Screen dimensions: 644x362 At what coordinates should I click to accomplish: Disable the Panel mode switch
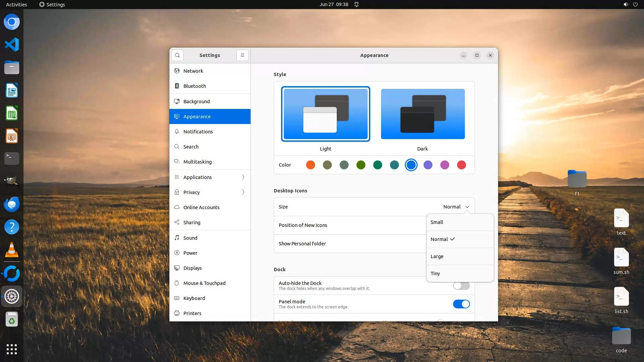461,304
